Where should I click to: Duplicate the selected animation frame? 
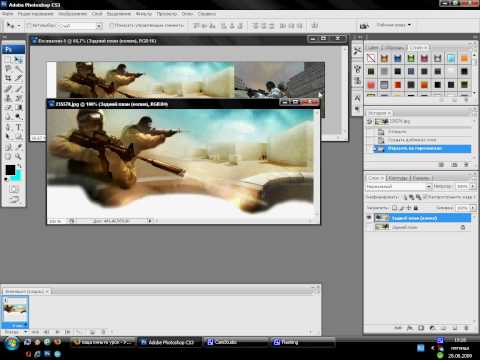[x=92, y=332]
